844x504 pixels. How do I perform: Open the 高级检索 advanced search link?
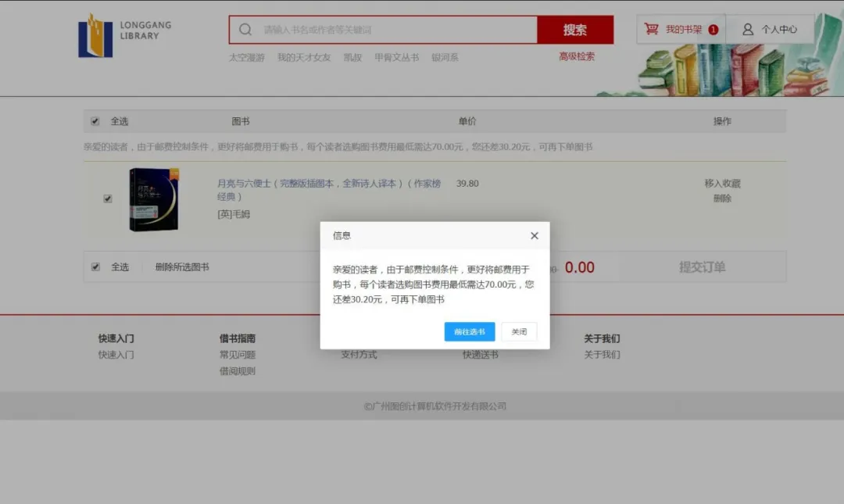click(577, 56)
